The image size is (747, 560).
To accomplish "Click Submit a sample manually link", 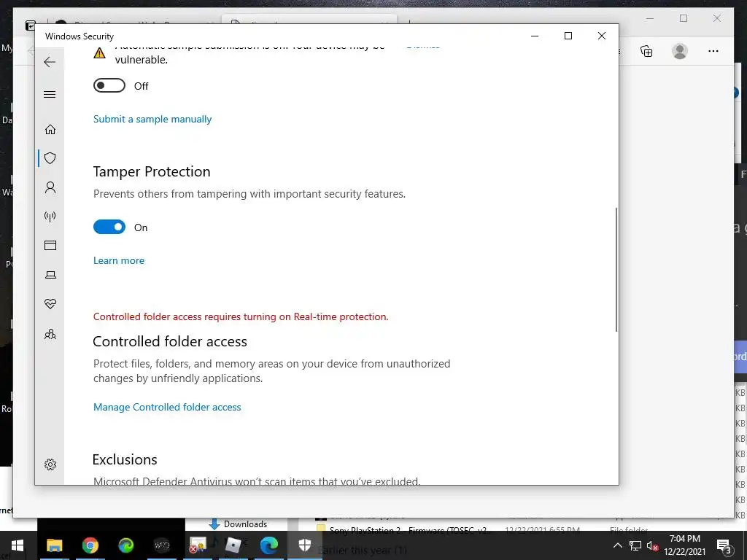I will pyautogui.click(x=152, y=119).
